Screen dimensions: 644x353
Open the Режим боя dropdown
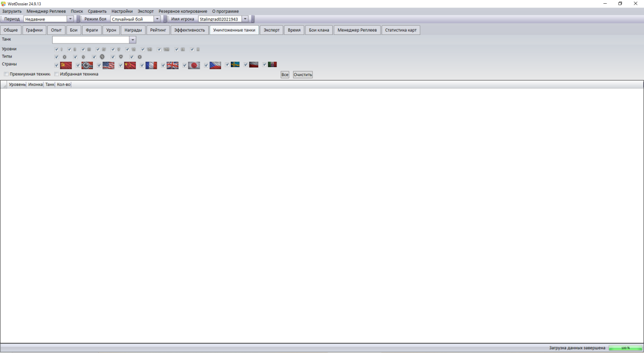157,19
